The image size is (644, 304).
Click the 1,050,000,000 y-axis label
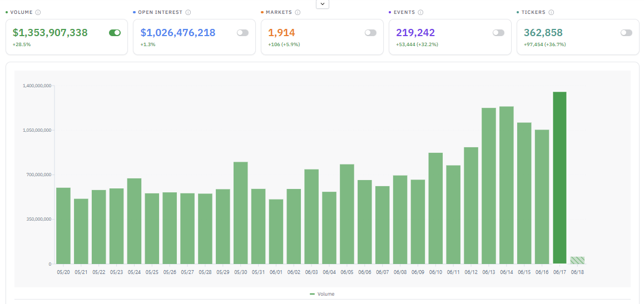pyautogui.click(x=38, y=131)
